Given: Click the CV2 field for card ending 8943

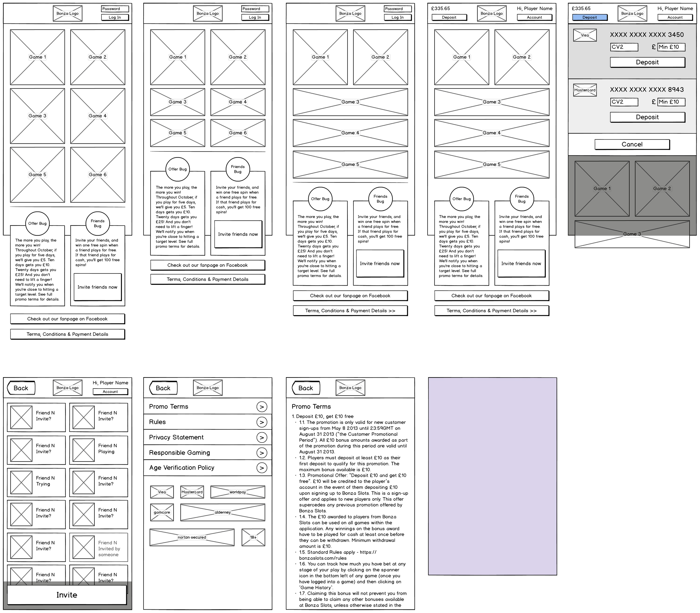Looking at the screenshot, I should coord(624,102).
